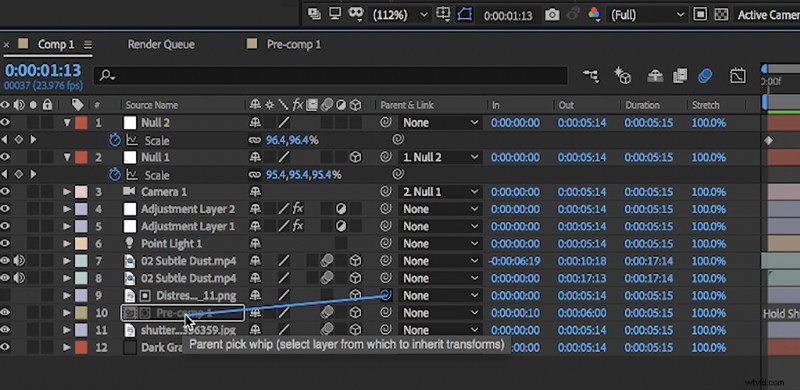Viewport: 800px width, 390px height.
Task: Click the Source Name column header
Action: pyautogui.click(x=152, y=105)
